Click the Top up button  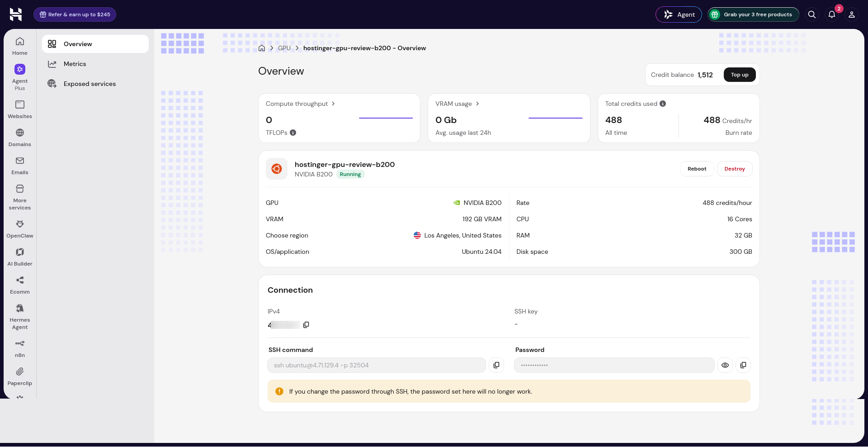pyautogui.click(x=740, y=75)
